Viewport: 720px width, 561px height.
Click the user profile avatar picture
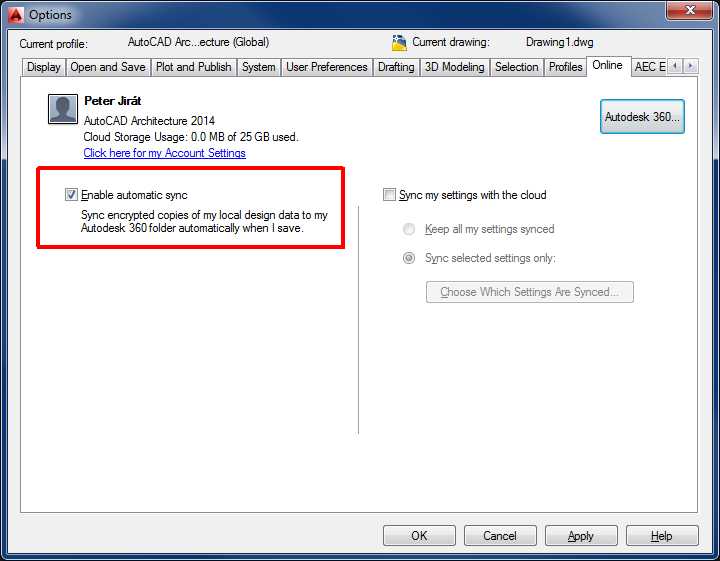tap(63, 109)
